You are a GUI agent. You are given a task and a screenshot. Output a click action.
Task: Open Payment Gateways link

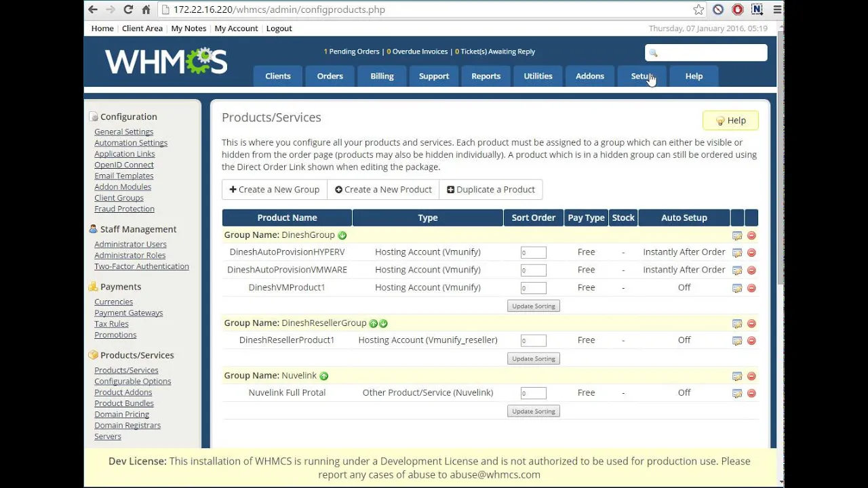pos(129,313)
